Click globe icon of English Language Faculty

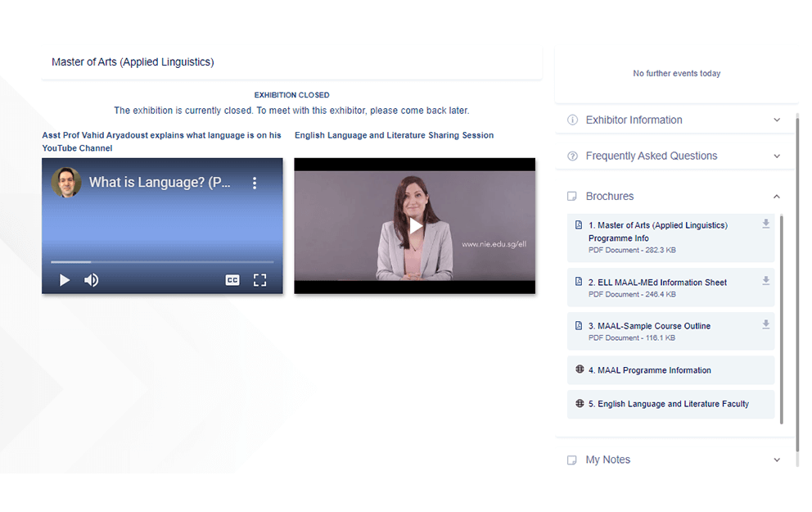[580, 404]
